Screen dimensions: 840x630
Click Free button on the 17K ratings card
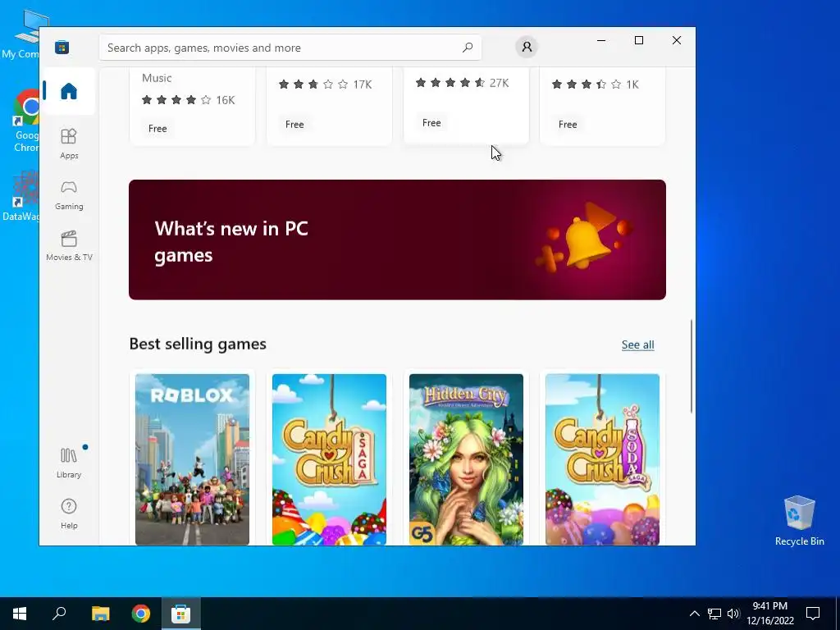coord(294,125)
